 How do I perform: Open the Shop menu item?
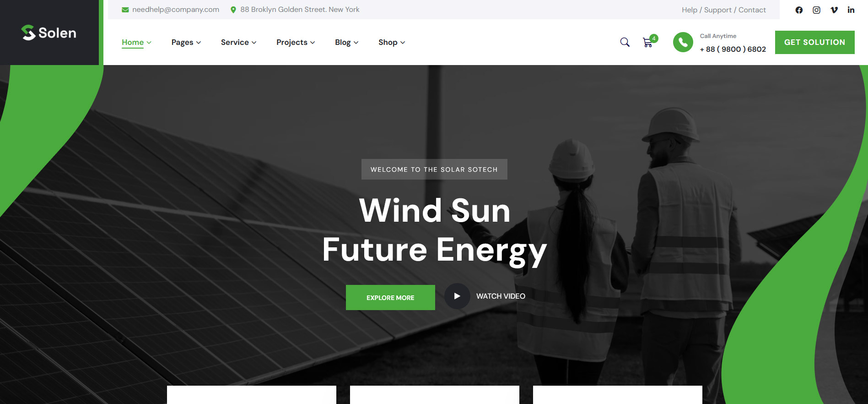point(392,42)
